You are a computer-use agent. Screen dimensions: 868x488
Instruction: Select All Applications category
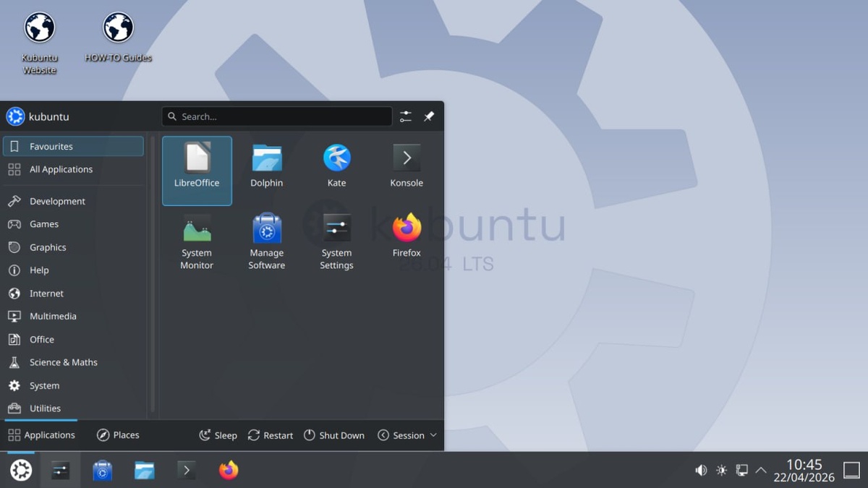(74, 169)
